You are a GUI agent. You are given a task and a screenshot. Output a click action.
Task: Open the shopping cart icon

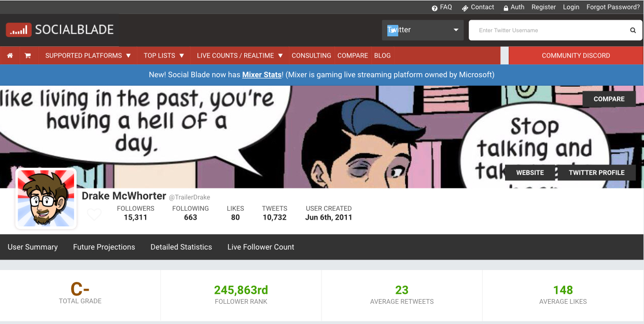[27, 56]
